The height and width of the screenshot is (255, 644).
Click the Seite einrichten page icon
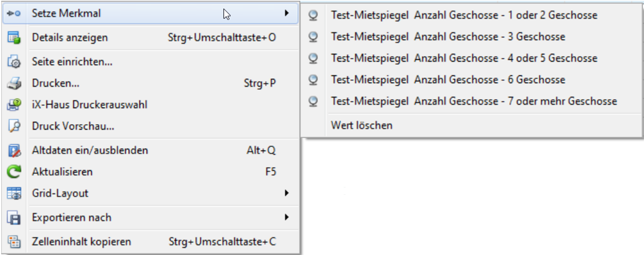[14, 62]
